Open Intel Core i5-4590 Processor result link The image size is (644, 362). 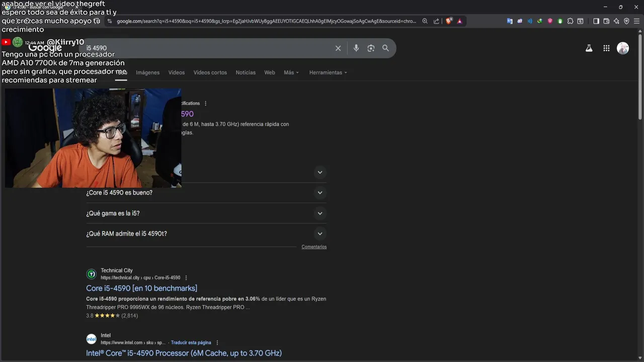[184, 353]
